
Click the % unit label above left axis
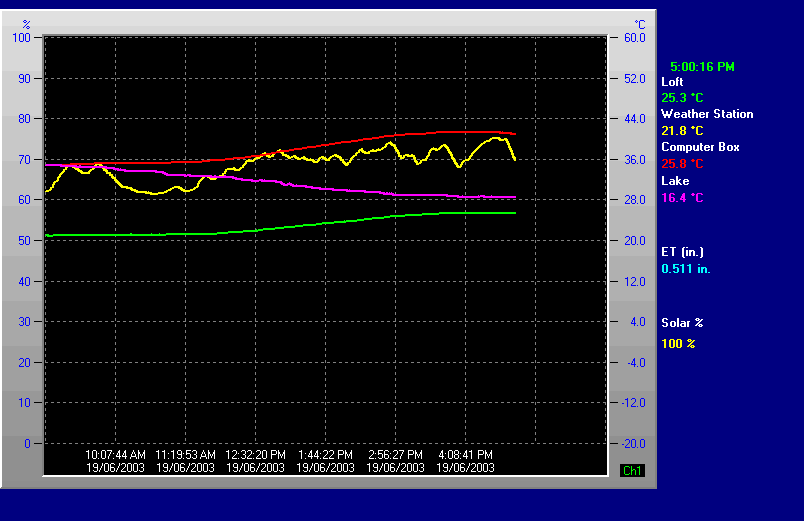[x=26, y=24]
